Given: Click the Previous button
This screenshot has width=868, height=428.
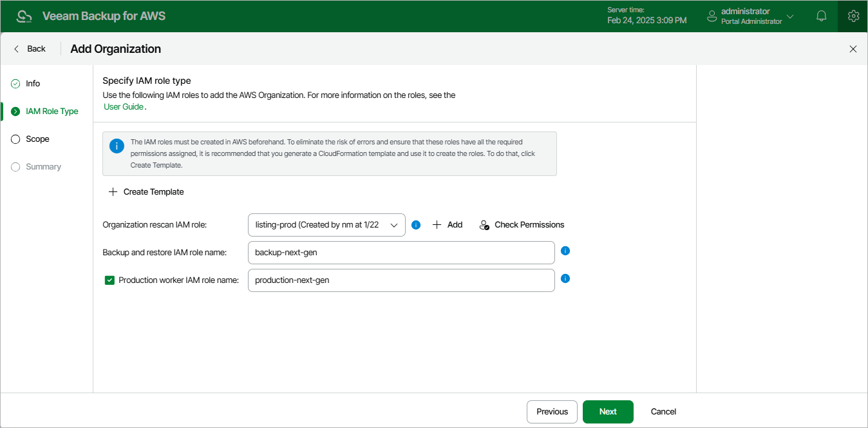Looking at the screenshot, I should click(x=552, y=412).
